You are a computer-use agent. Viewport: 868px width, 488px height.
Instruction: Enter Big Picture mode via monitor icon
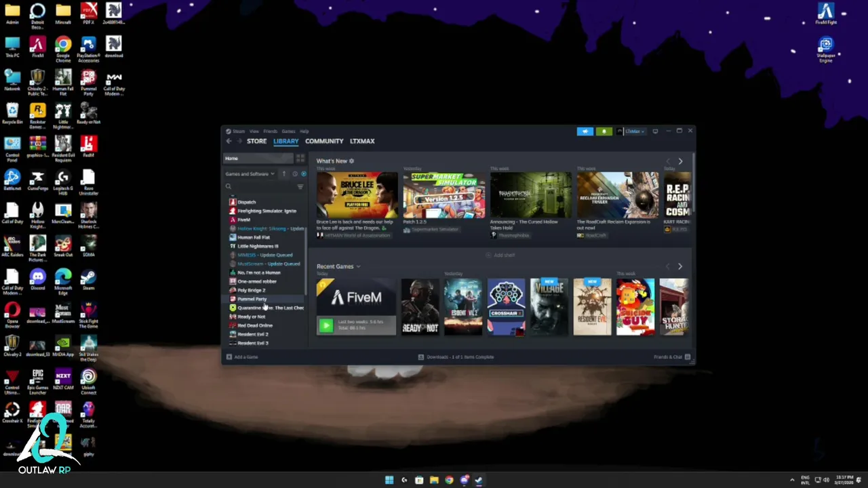click(x=655, y=131)
